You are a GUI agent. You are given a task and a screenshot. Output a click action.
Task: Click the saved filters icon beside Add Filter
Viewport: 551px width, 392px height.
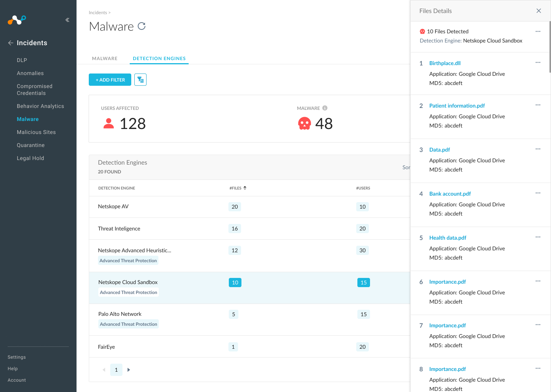140,80
